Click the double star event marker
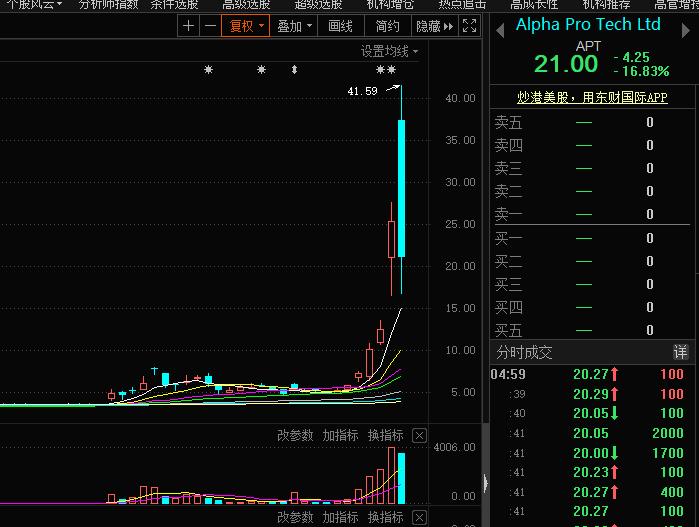The height and width of the screenshot is (527, 699). [386, 70]
